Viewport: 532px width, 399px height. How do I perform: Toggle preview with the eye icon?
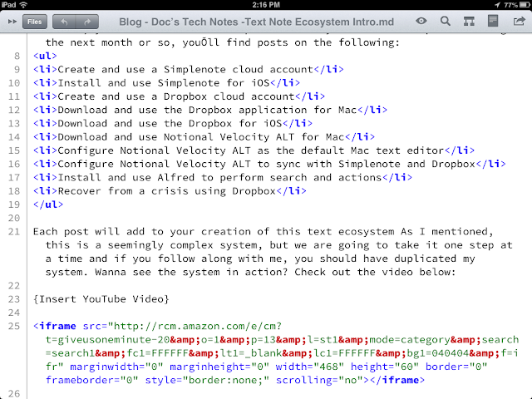click(421, 21)
